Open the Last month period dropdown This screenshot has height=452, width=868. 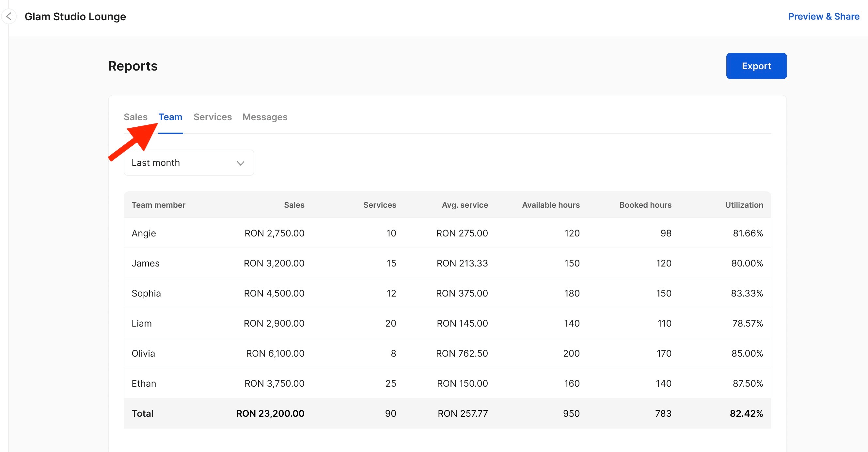click(x=188, y=163)
